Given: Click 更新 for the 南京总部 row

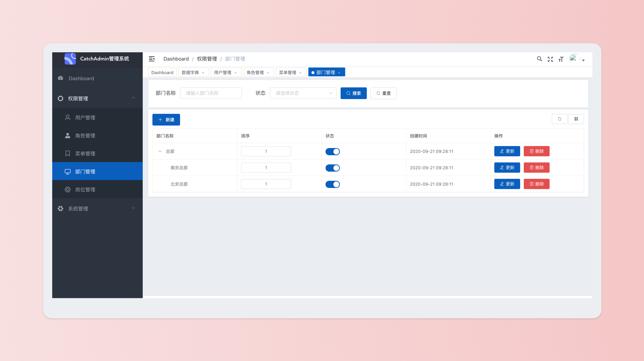Looking at the screenshot, I should 507,168.
